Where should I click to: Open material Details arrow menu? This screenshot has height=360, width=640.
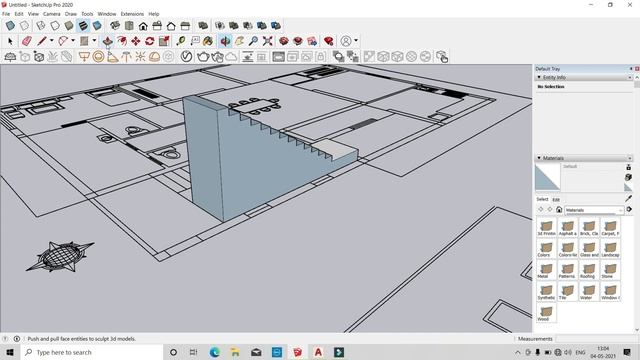[x=629, y=209]
